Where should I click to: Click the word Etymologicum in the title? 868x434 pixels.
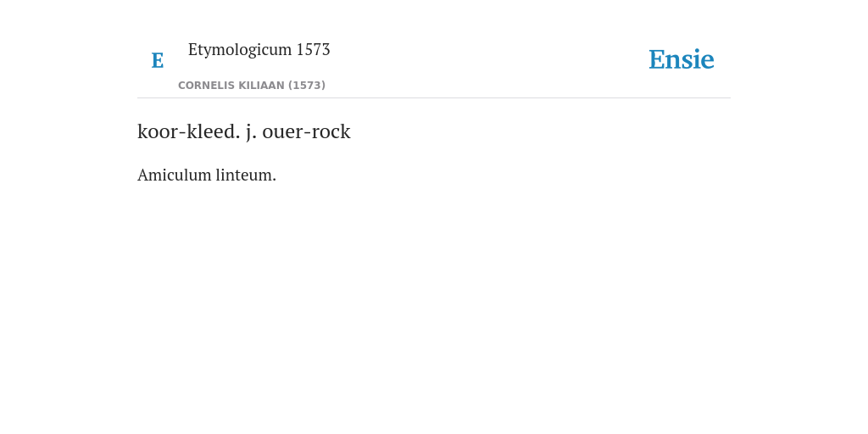click(x=240, y=49)
